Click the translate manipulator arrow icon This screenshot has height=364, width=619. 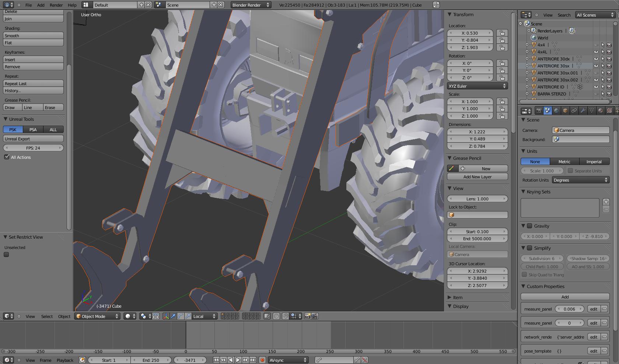tap(173, 316)
